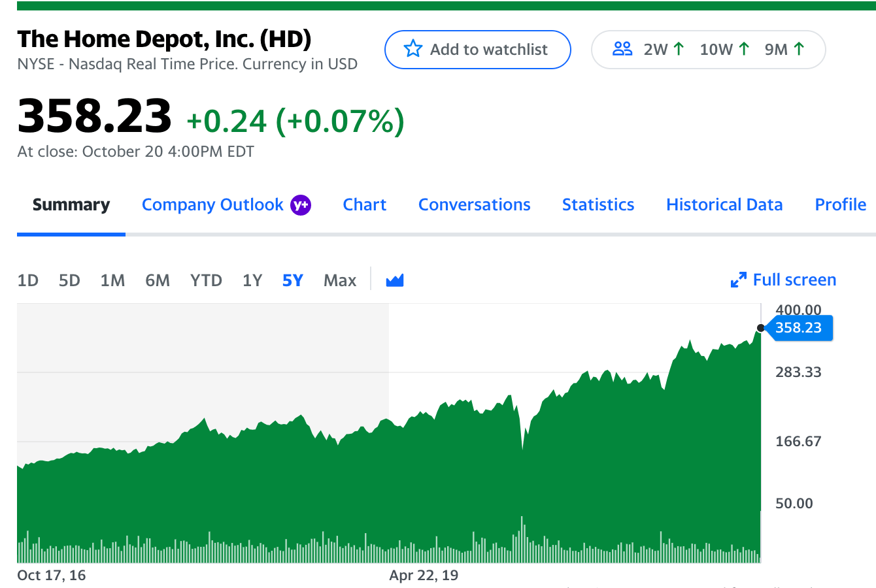This screenshot has width=876, height=588.
Task: Open the Company Outlook tab
Action: (212, 205)
